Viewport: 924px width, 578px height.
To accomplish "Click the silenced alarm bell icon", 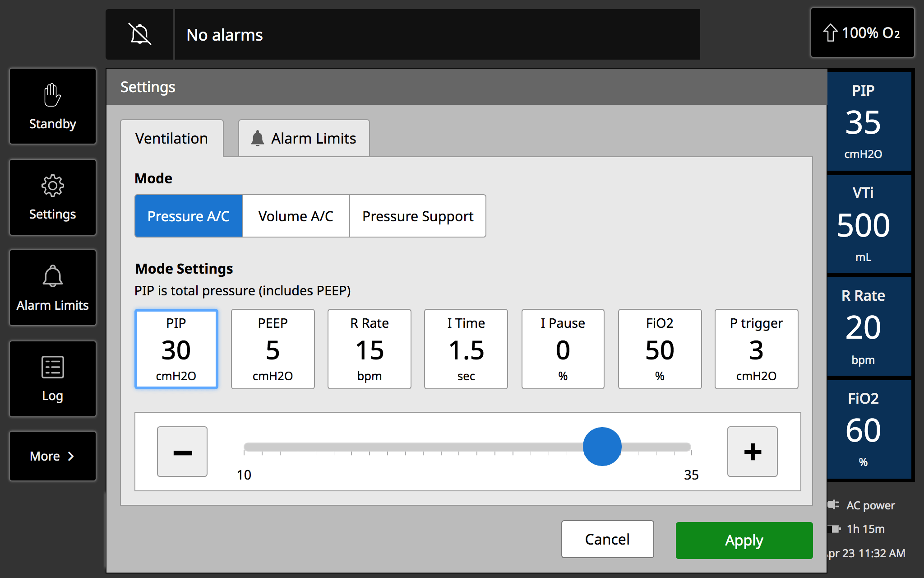I will 140,34.
